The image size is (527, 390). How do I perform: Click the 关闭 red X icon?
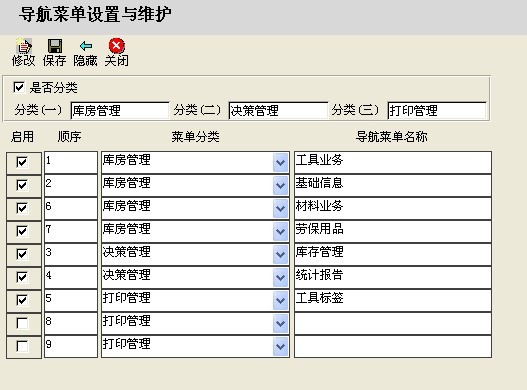(x=117, y=46)
